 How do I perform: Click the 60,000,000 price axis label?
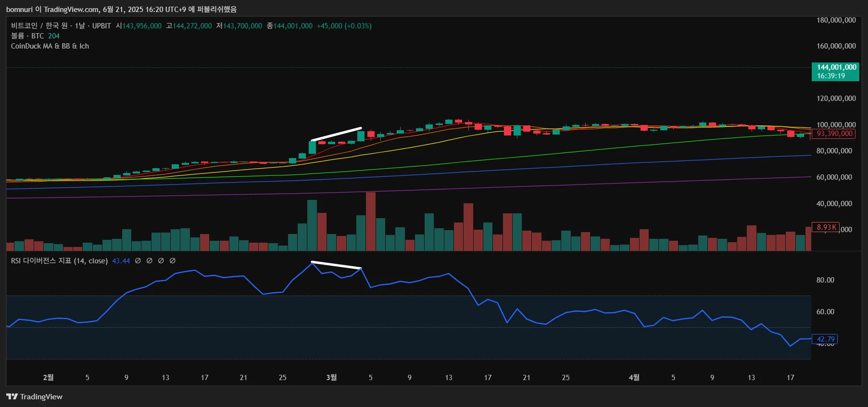click(x=834, y=177)
